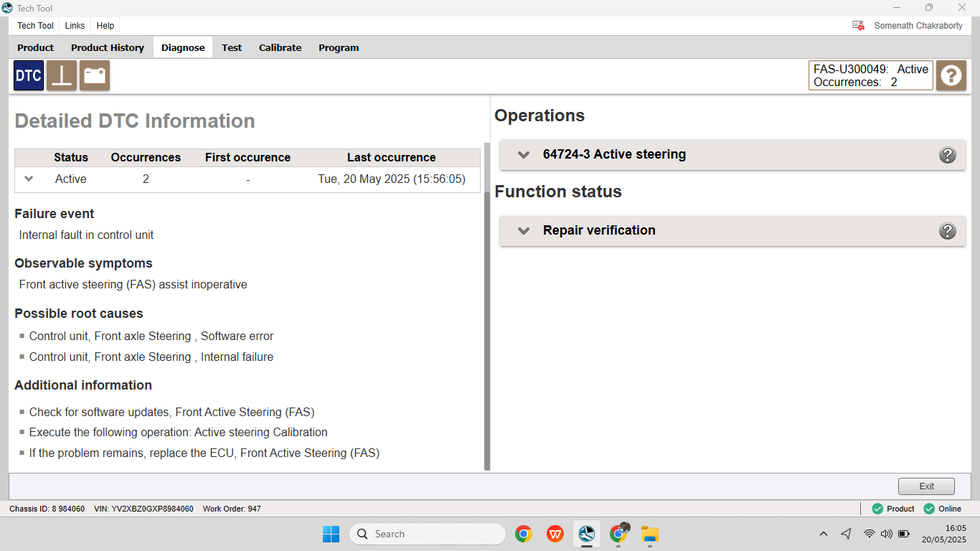This screenshot has height=551, width=980.
Task: Click the taskbar Search box
Action: click(428, 534)
